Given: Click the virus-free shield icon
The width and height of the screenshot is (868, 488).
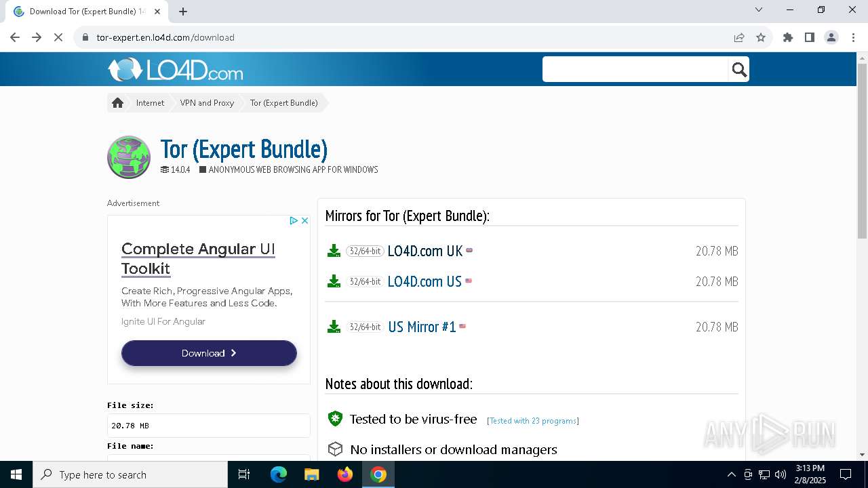Looking at the screenshot, I should (335, 419).
